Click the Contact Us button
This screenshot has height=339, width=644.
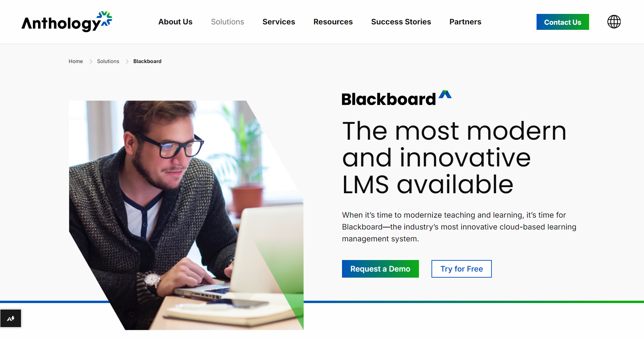tap(562, 22)
